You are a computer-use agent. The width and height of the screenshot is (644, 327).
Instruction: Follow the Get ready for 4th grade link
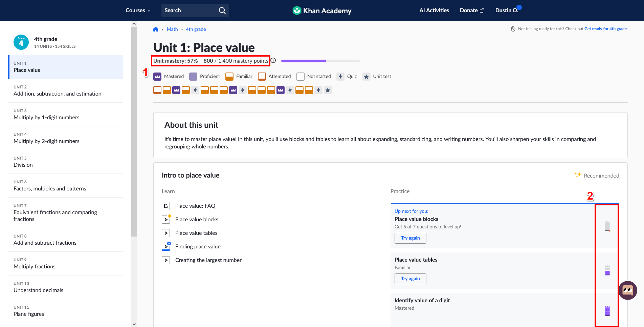[605, 29]
